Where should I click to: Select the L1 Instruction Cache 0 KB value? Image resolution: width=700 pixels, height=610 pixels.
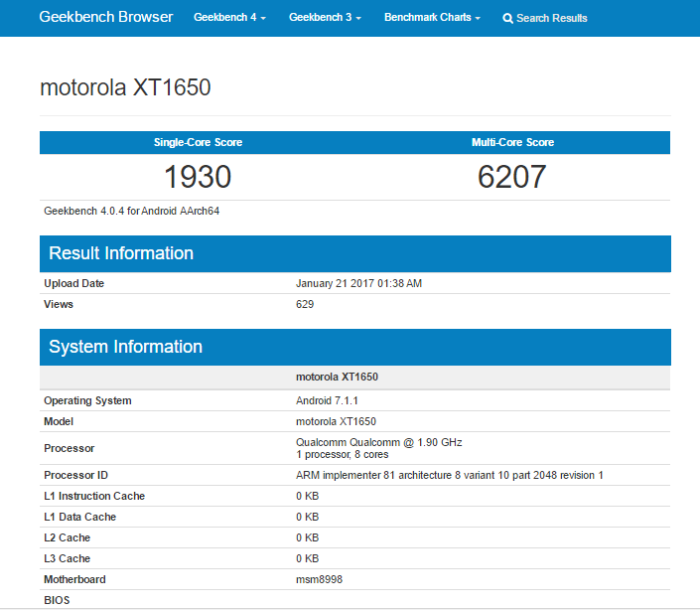pyautogui.click(x=308, y=496)
